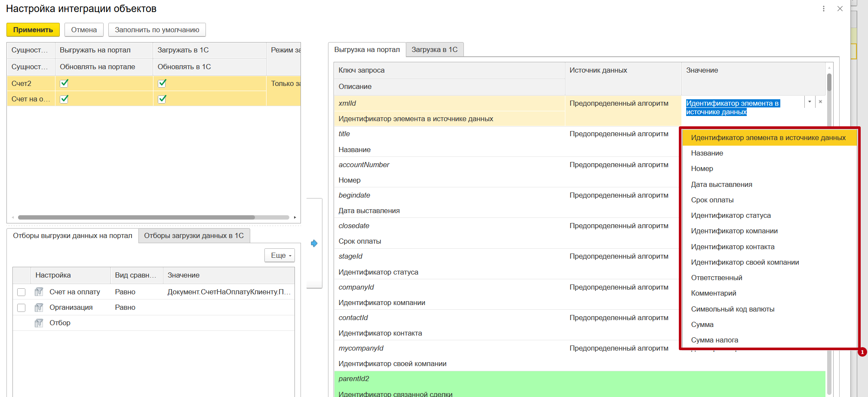868x397 pixels.
Task: Close the Настройка интеграции объектов window
Action: click(x=840, y=9)
